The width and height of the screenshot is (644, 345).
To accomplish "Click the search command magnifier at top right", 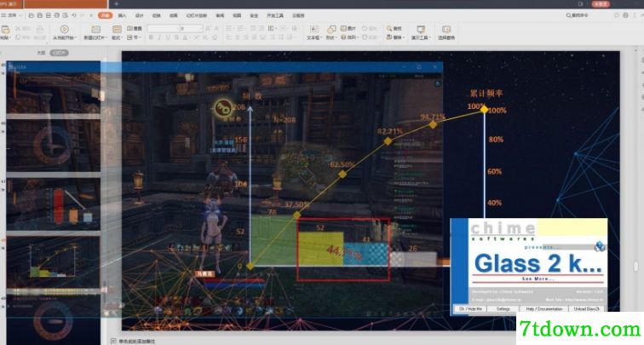I will point(568,15).
